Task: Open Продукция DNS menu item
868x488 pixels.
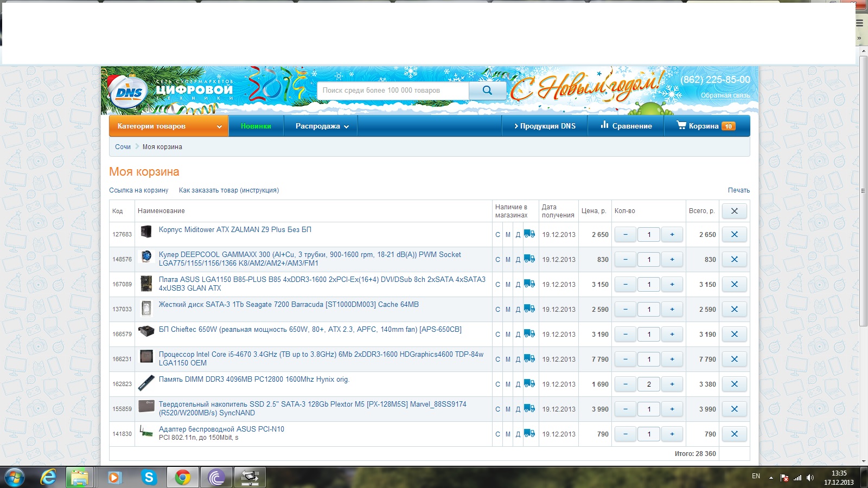Action: point(545,126)
